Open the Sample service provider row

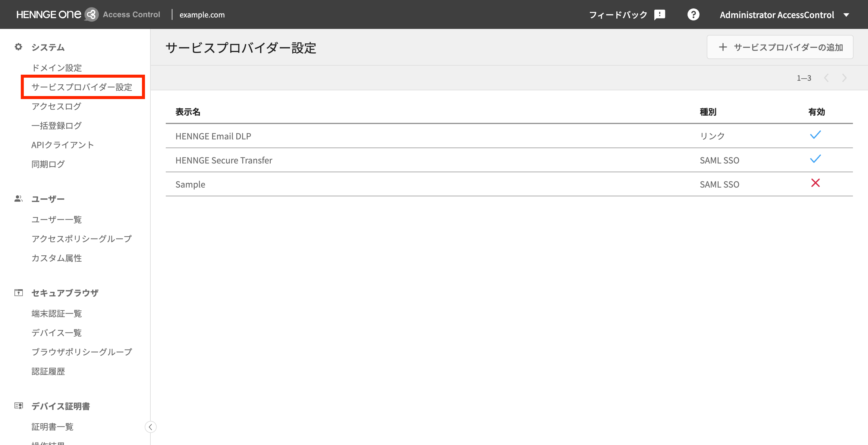point(509,184)
